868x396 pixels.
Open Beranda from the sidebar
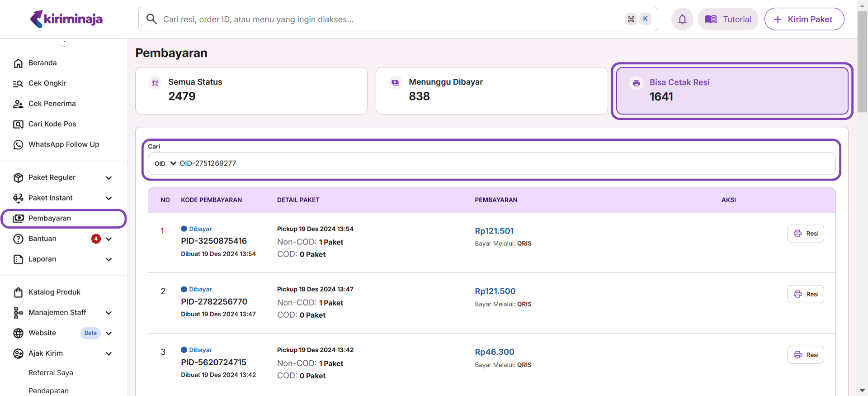tap(42, 63)
